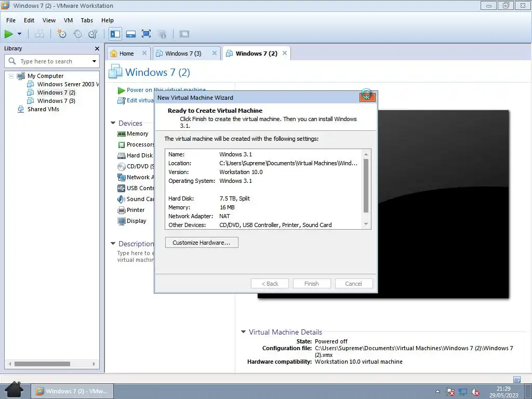
Task: Click the Action Center flag tray icon
Action: (x=450, y=392)
